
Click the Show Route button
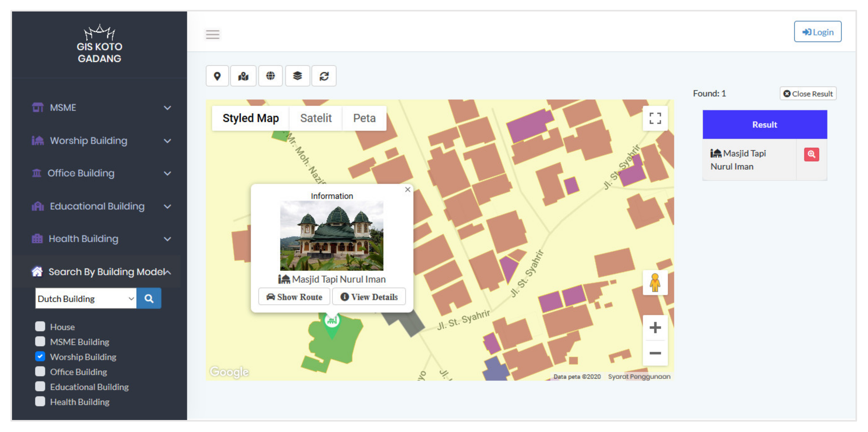[x=294, y=297]
